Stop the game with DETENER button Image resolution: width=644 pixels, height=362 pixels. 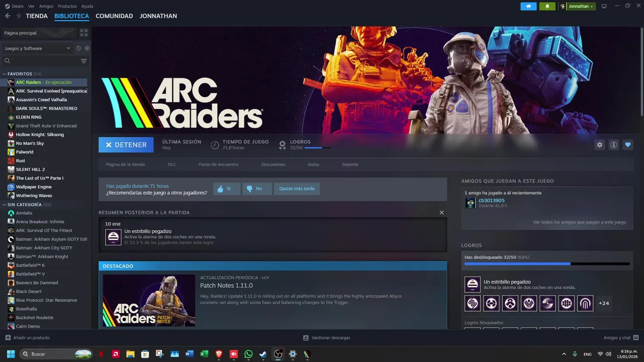click(126, 145)
